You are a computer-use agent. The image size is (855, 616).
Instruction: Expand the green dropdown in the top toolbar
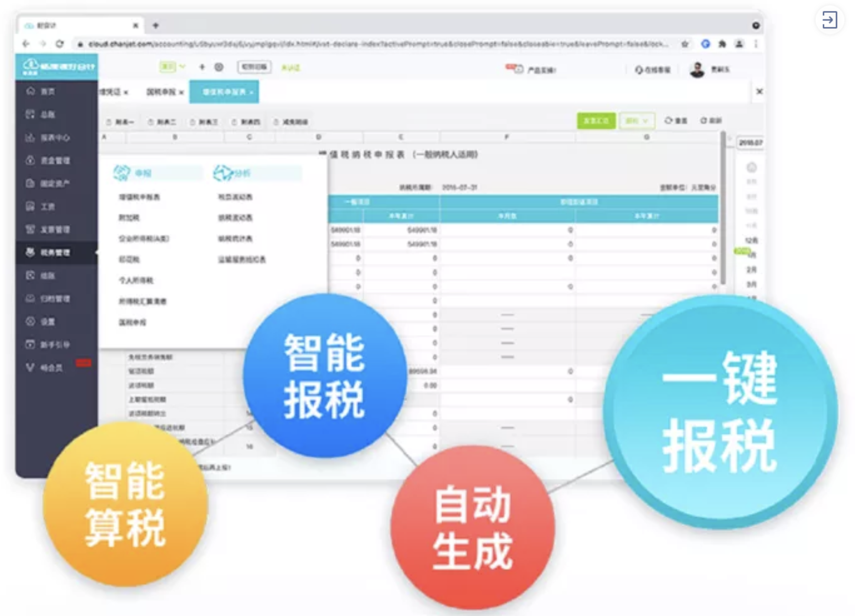click(x=172, y=67)
